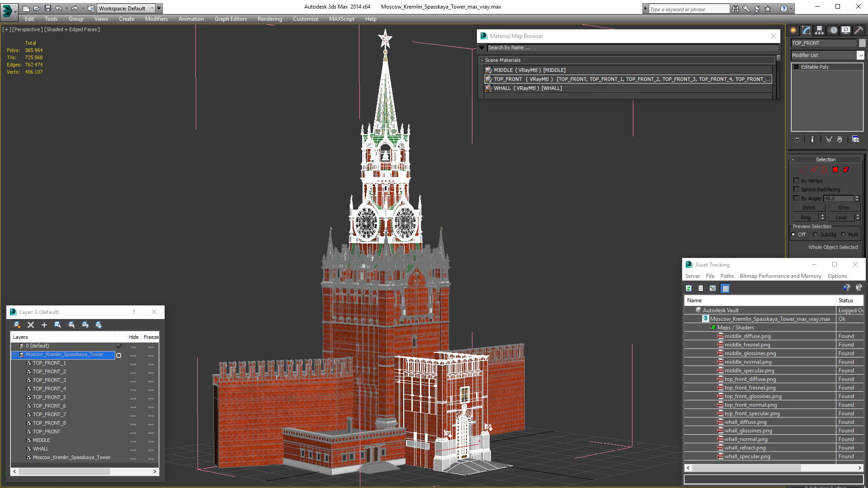
Task: Click By Angle value spinner
Action: [x=857, y=198]
